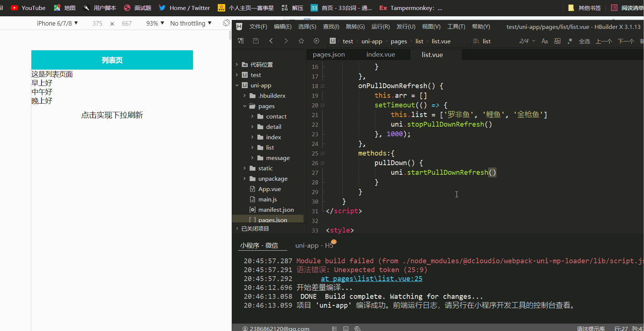Switch to the index.vue editor tab
Image resolution: width=644 pixels, height=331 pixels.
coord(380,54)
